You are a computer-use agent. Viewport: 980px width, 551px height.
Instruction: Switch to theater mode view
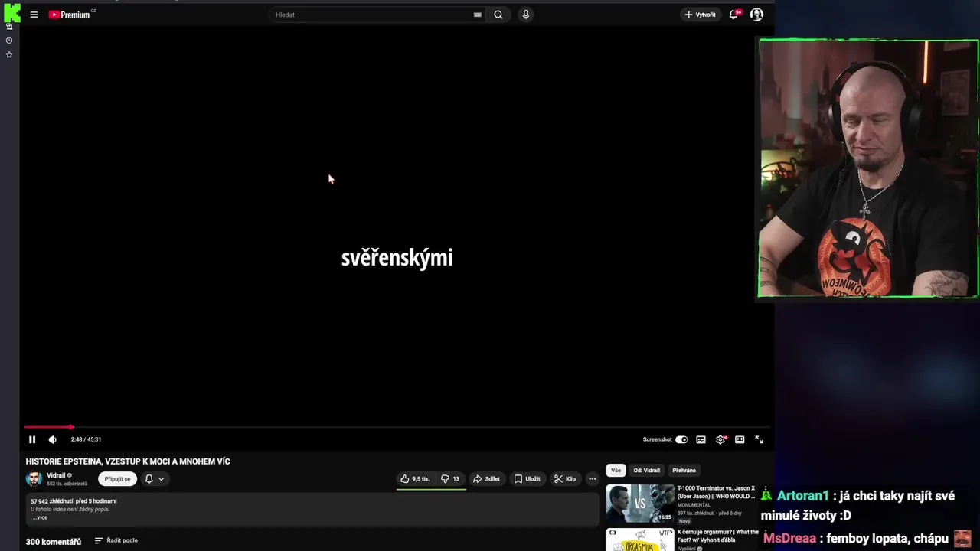pyautogui.click(x=740, y=439)
